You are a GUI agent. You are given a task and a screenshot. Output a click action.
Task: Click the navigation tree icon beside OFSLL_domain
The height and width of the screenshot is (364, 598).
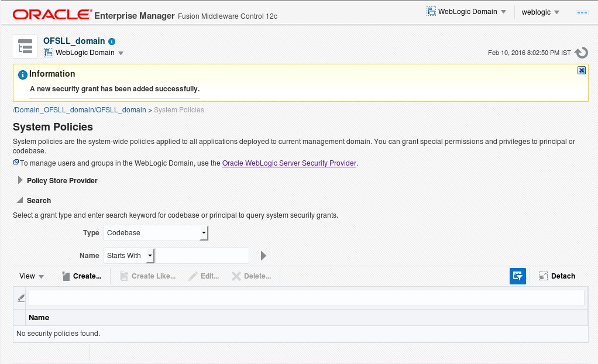click(25, 46)
